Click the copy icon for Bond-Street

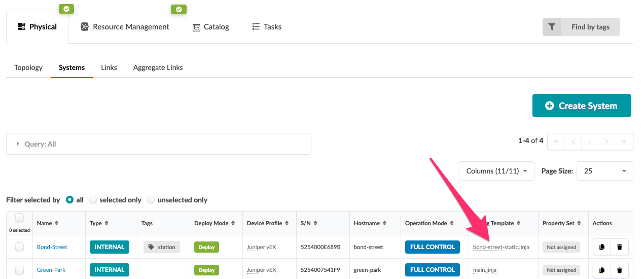[602, 247]
